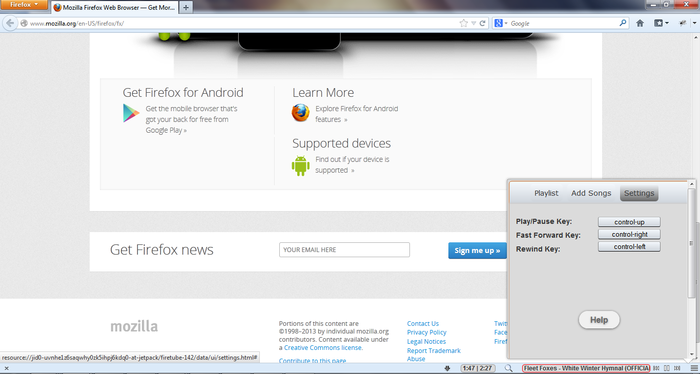
Task: Click the Firebug bug icon in toolbar
Action: pyautogui.click(x=682, y=23)
